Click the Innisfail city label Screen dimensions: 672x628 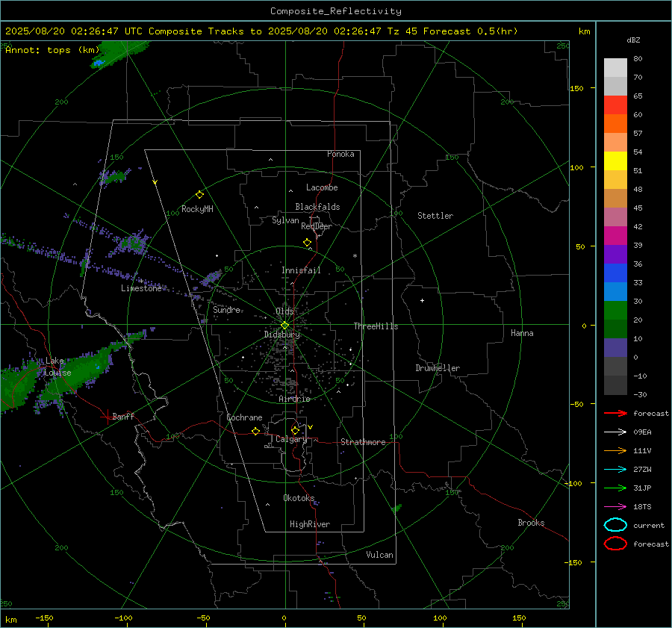pos(301,270)
